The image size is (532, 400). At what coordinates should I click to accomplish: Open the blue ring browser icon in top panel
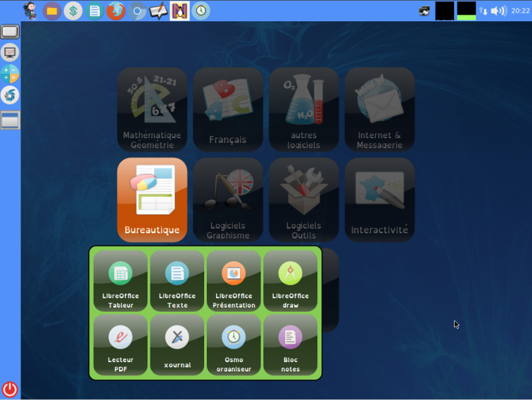[x=137, y=11]
